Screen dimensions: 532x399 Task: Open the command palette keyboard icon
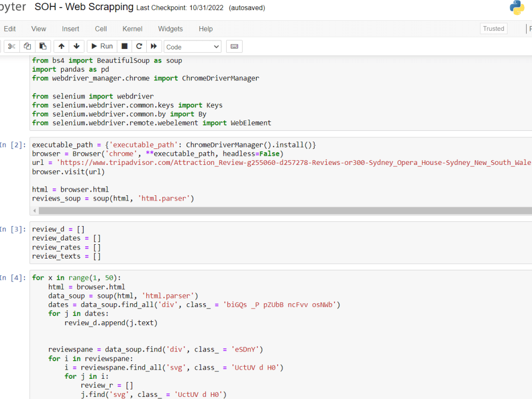point(234,46)
